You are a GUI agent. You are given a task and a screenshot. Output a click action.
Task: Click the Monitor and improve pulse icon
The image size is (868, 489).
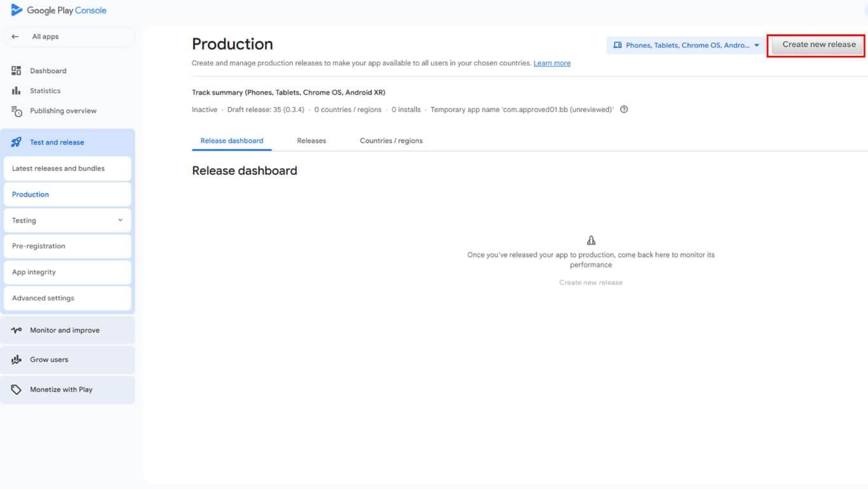click(x=17, y=331)
